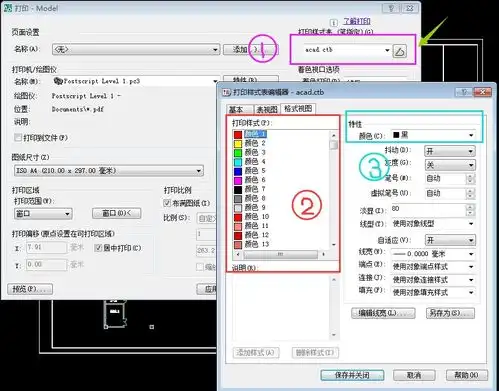Click the plot offset X input field

tap(46, 248)
